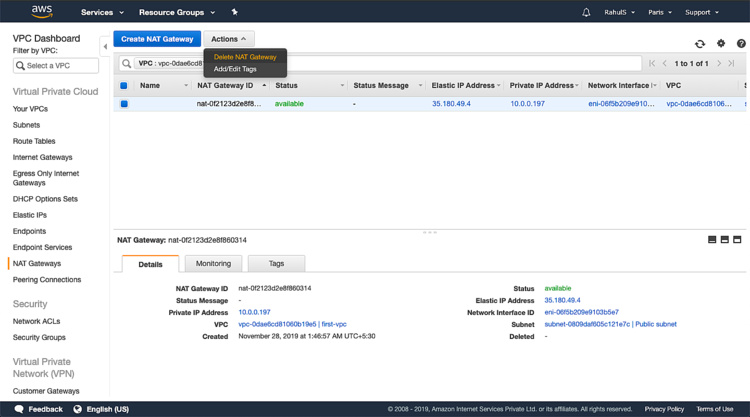
Task: Open Route Tables in the sidebar
Action: 34,141
